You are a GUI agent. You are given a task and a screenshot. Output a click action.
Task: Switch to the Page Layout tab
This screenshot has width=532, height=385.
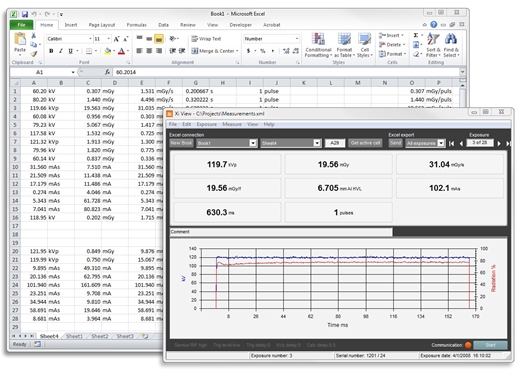pos(102,25)
